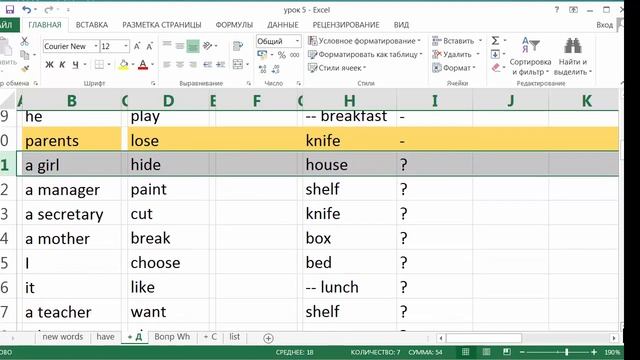Click the Undo arrow icon

pos(27,9)
